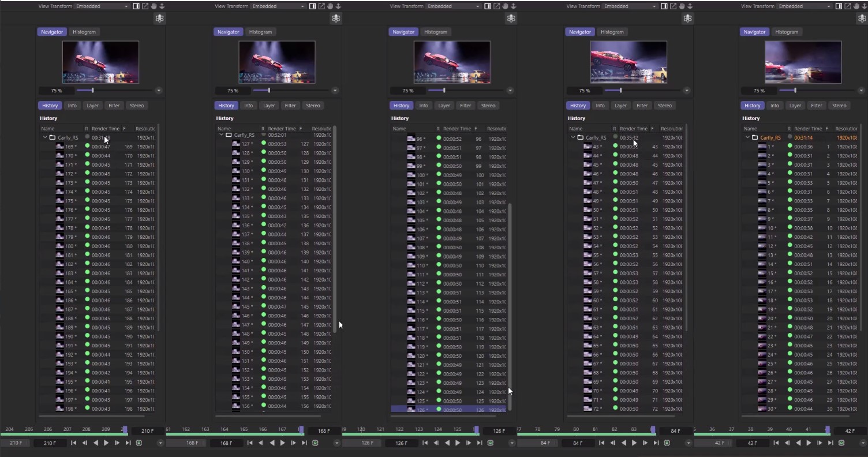Click the pop-out window icon in the second viewer toolbar
The width and height of the screenshot is (868, 457).
tap(321, 6)
